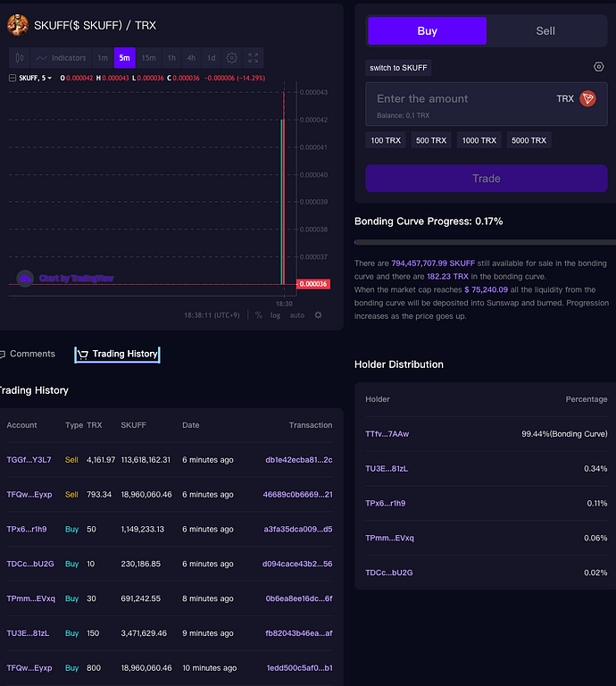Image resolution: width=616 pixels, height=686 pixels.
Task: Open timezone selector showing UTC+9
Action: click(x=212, y=315)
